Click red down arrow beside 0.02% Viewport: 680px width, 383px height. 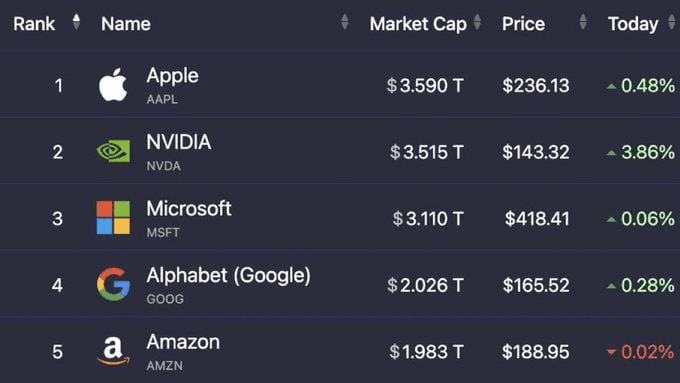[611, 352]
